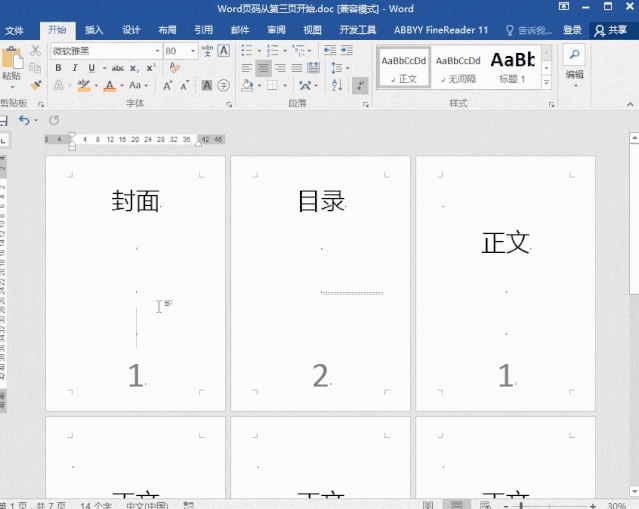639x509 pixels.
Task: Align paragraph text right
Action: coord(280,68)
